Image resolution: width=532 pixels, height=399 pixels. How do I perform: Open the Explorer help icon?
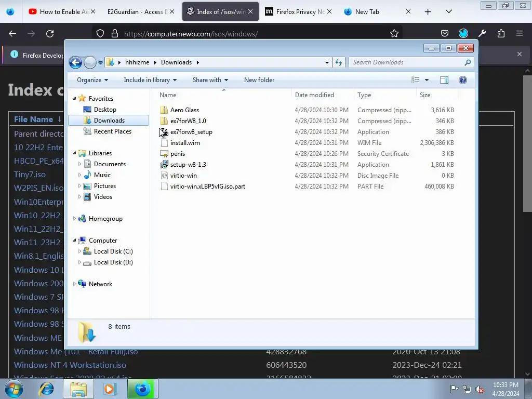pyautogui.click(x=462, y=80)
